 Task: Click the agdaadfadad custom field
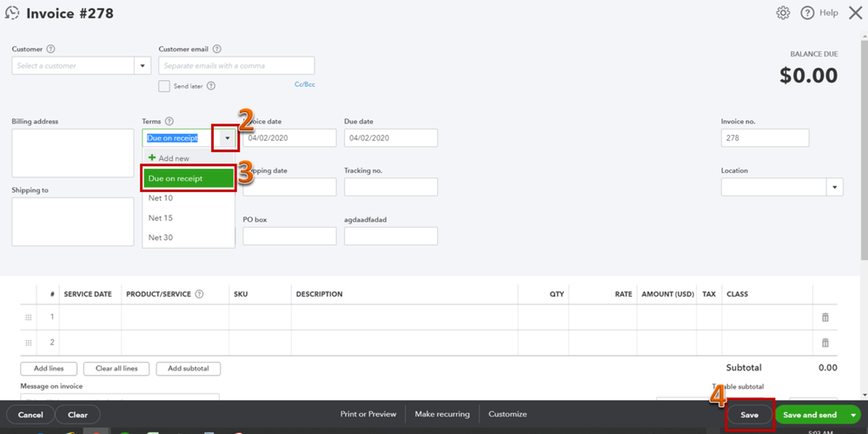click(x=391, y=236)
